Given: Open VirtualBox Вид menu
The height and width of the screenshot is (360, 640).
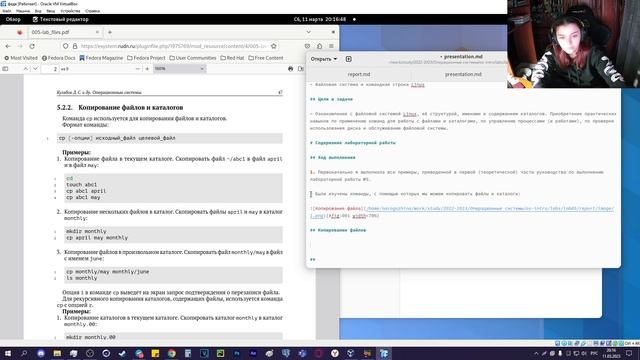Looking at the screenshot, I should [x=38, y=11].
